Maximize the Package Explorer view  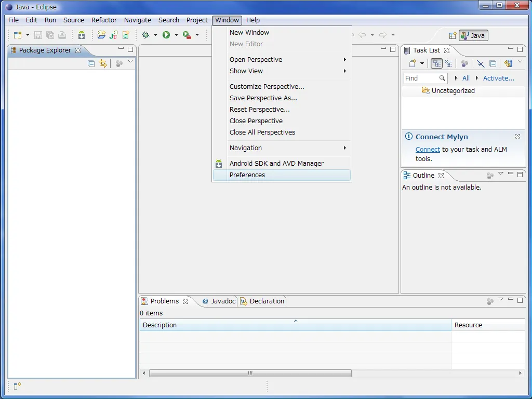click(130, 49)
